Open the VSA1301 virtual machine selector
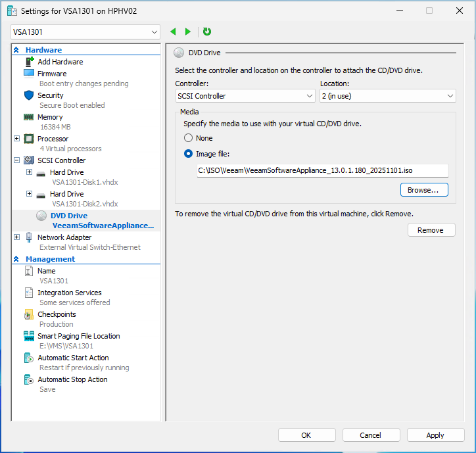Viewport: 476px width, 453px height. pyautogui.click(x=85, y=32)
